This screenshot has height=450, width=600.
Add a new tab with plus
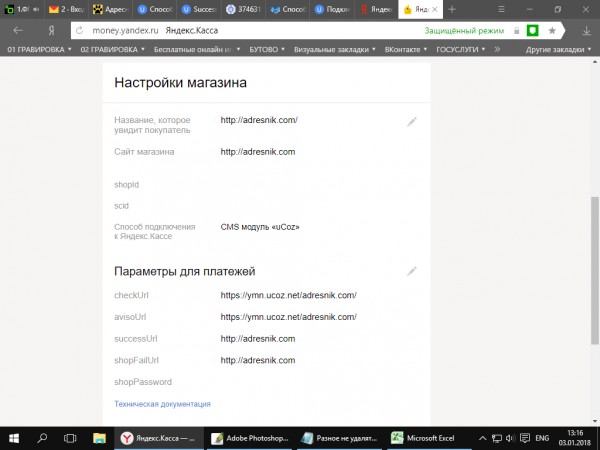point(452,9)
